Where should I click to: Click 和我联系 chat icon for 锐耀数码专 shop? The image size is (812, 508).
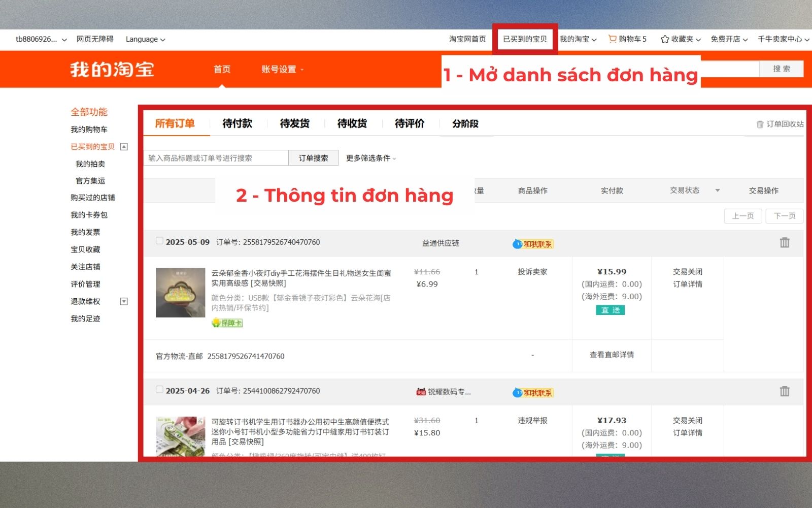(532, 393)
